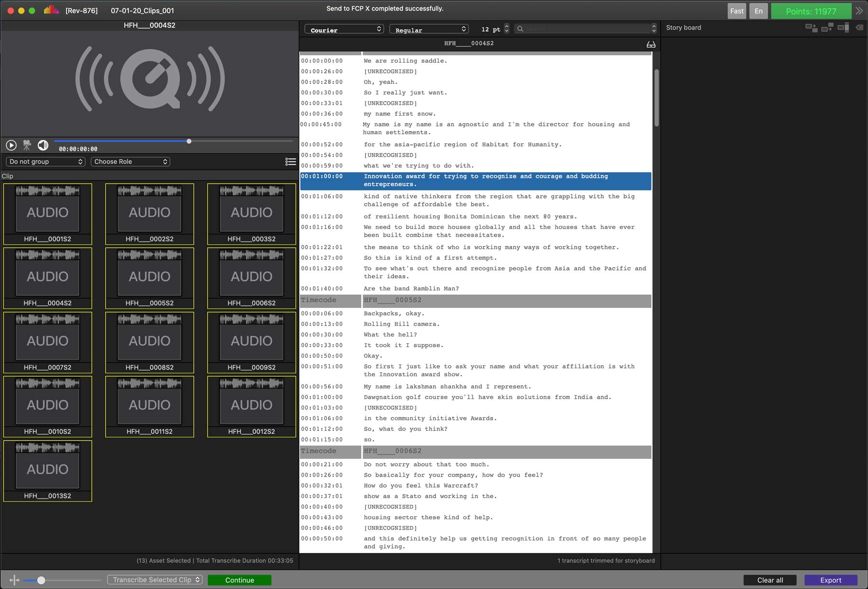868x589 pixels.
Task: Click the eyeglasses icon in transcript header
Action: tap(651, 44)
